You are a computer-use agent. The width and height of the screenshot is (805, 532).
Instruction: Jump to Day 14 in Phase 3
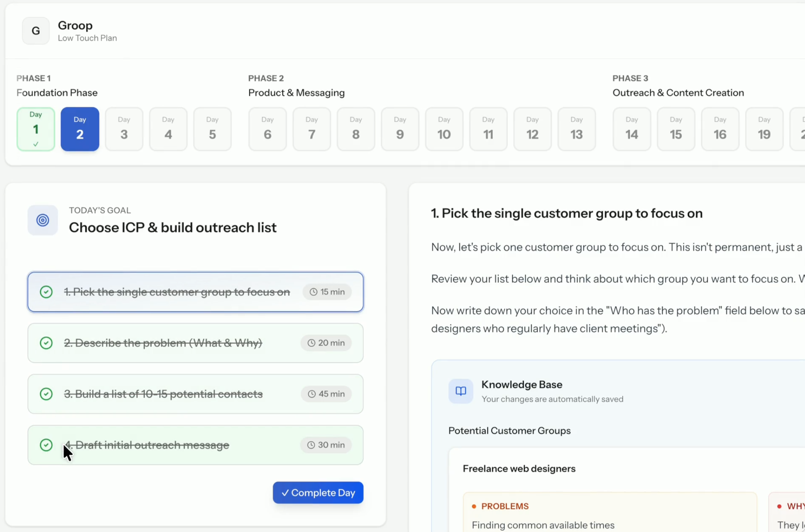[632, 129]
